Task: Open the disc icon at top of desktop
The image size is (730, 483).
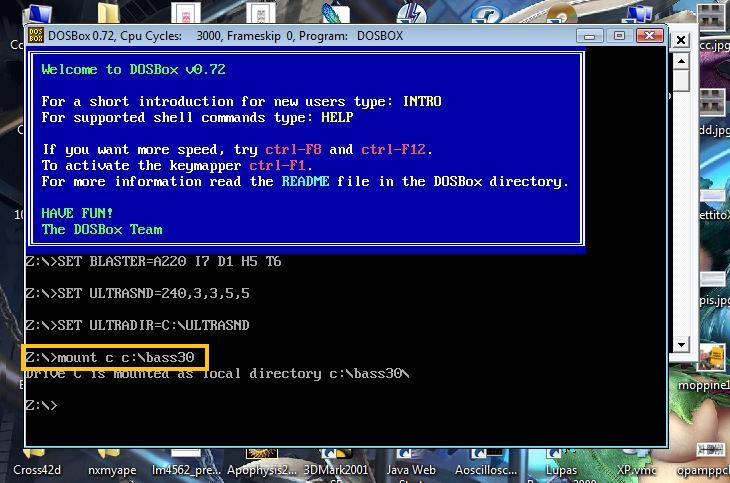Action: (562, 13)
